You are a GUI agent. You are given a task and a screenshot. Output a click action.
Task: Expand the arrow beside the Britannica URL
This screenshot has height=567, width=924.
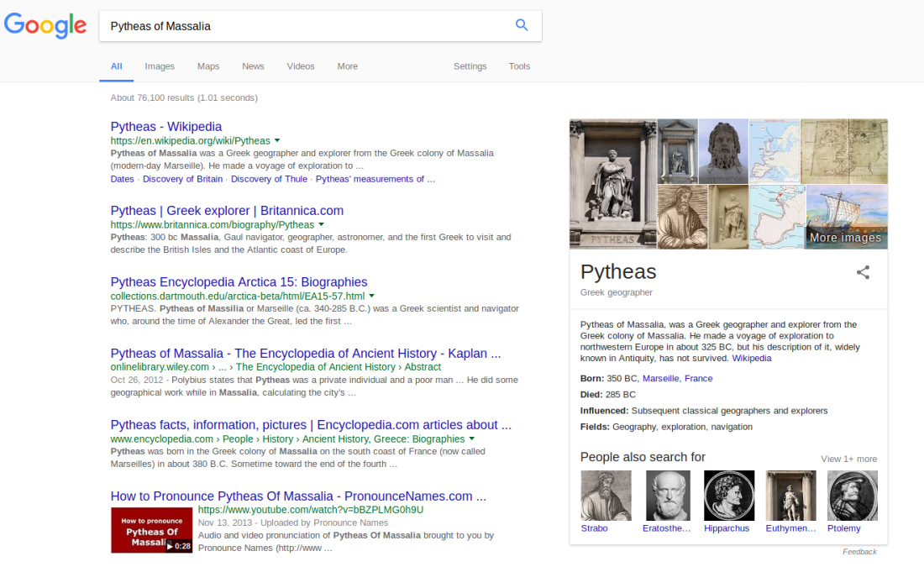coord(323,225)
